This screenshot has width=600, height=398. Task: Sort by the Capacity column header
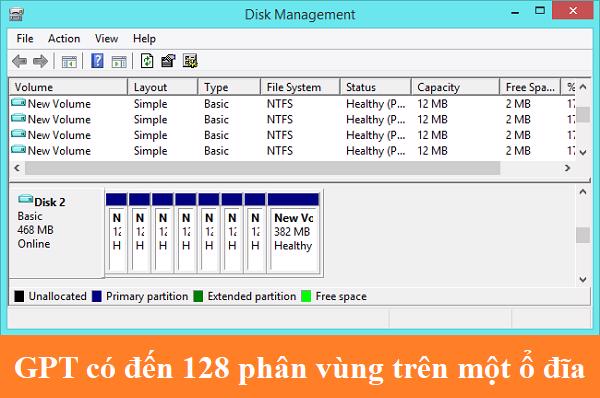[x=456, y=87]
